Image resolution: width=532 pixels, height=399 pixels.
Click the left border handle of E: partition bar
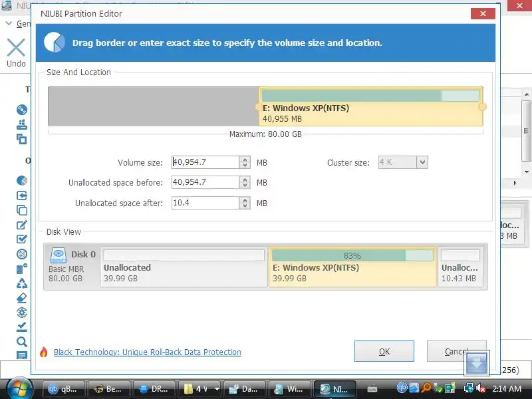(x=259, y=107)
